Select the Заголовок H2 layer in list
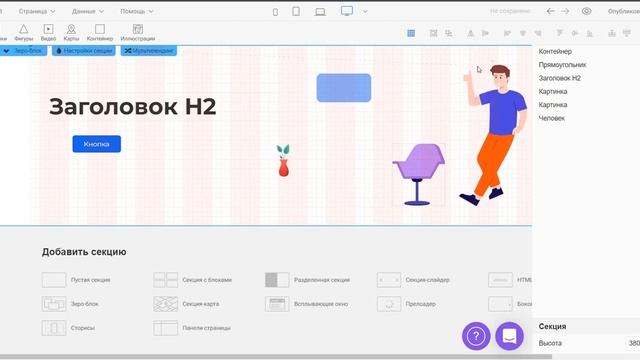 tap(560, 78)
